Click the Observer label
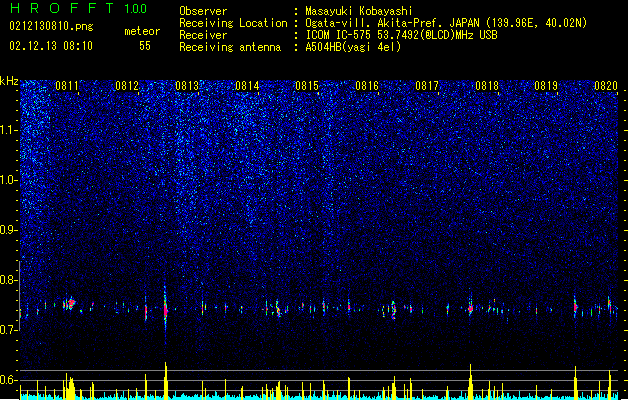Viewport: 629px width, 400px height. pos(203,11)
